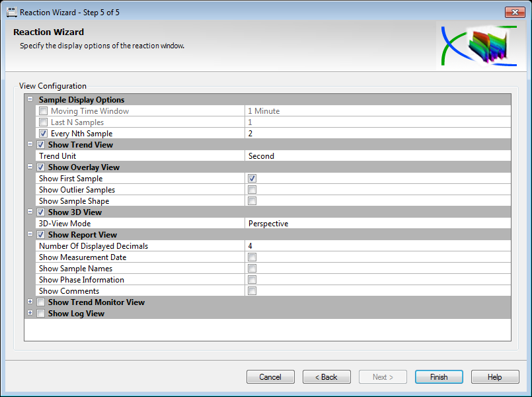Enable the Show Trend Monitor View checkbox
532x397 pixels.
coord(40,302)
